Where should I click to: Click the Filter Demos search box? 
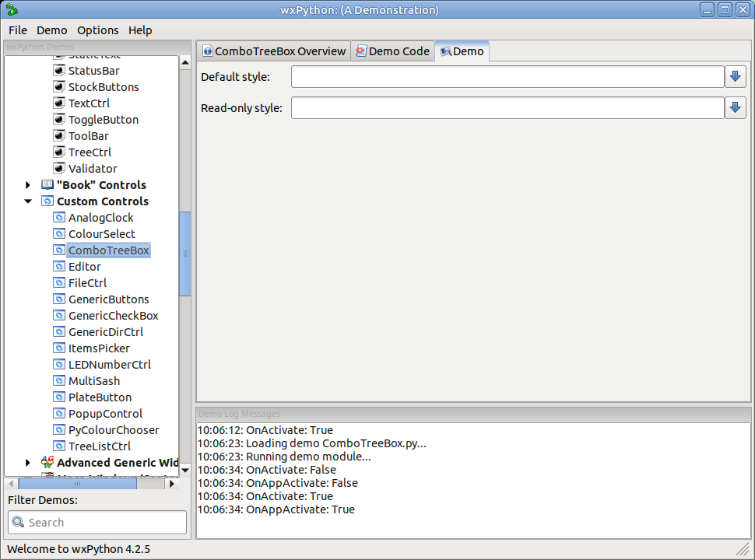coord(97,522)
